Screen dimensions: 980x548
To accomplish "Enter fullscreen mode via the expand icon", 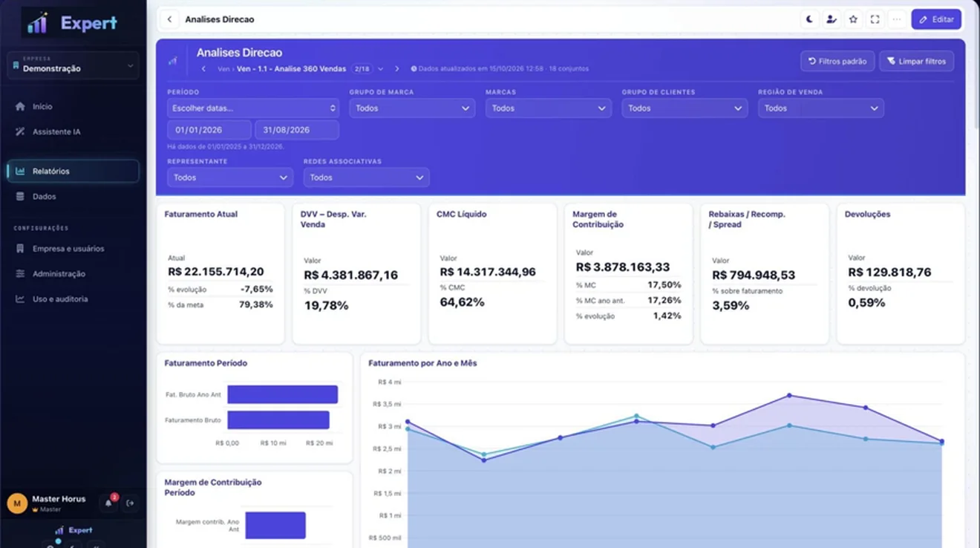I will click(x=875, y=19).
